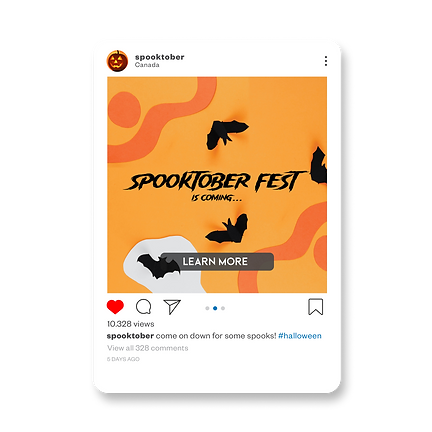Select the third carousel dot
The height and width of the screenshot is (432, 432).
coord(223,308)
